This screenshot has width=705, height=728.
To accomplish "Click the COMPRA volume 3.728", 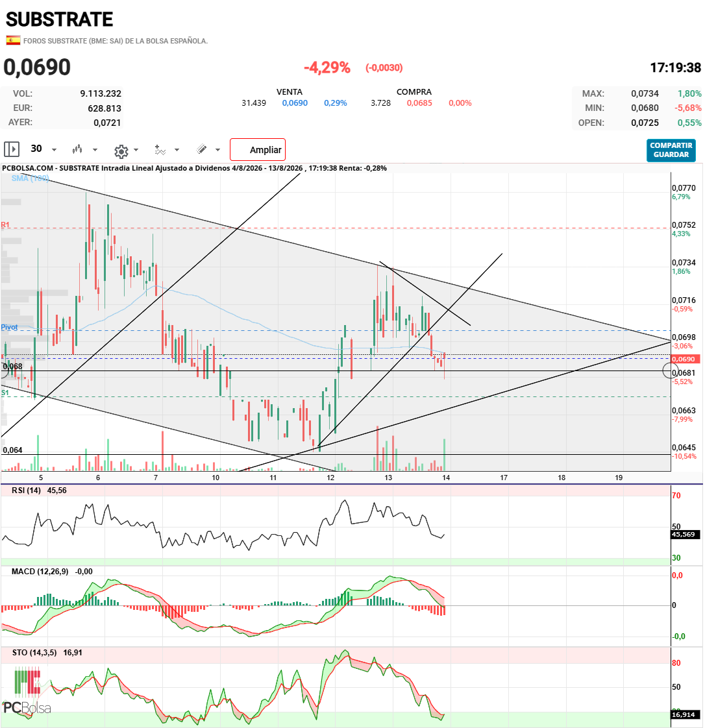I will [x=381, y=103].
